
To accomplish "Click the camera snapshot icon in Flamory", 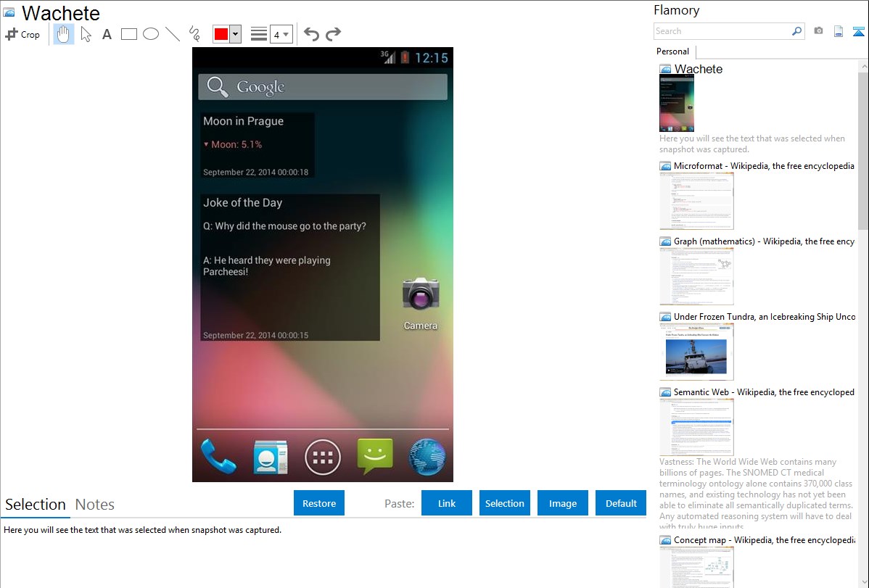I will point(818,31).
